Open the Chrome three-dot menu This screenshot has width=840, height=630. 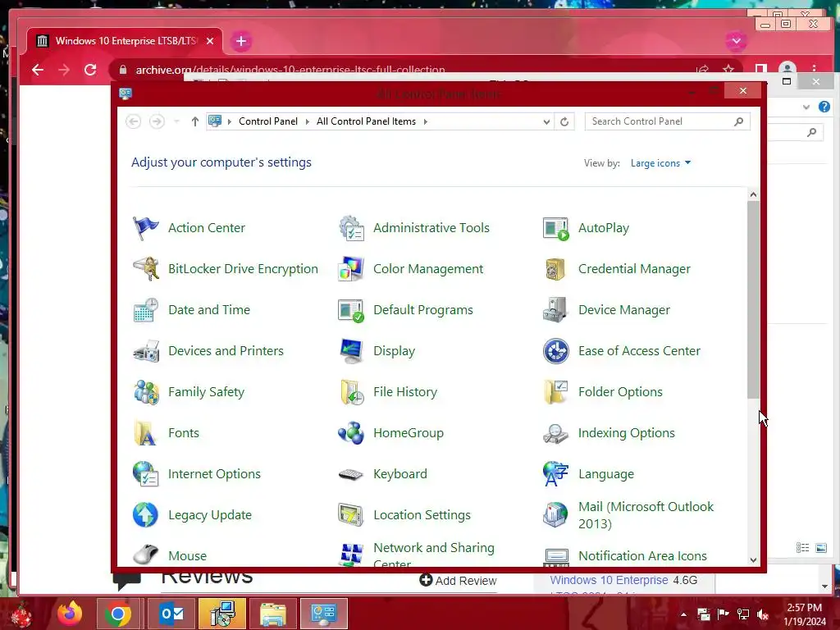click(x=814, y=70)
